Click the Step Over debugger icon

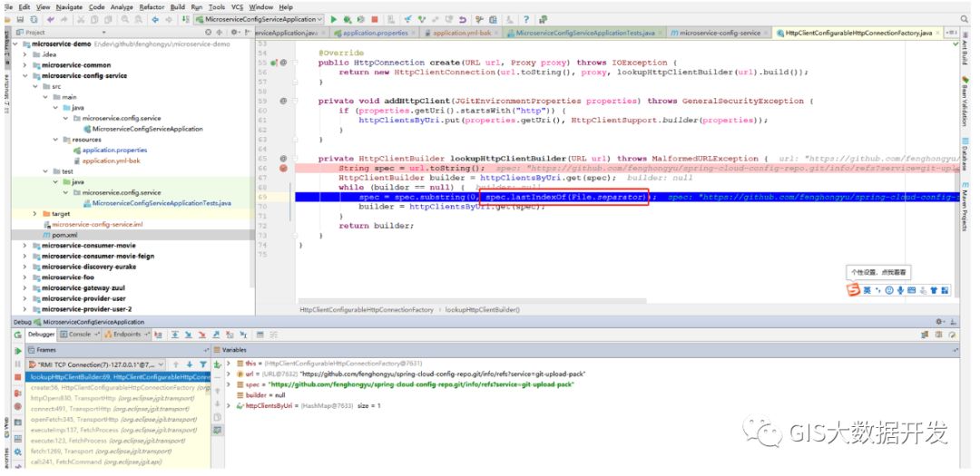(175, 335)
